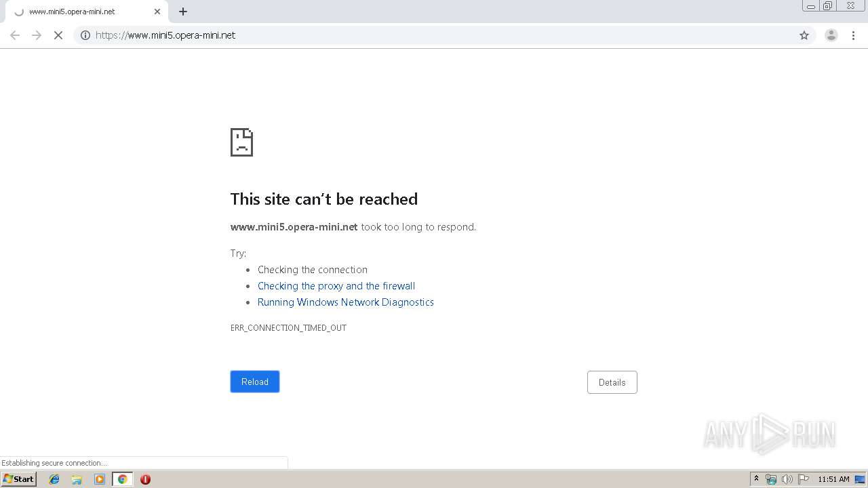Open the Action Center flag icon
This screenshot has height=488, width=868.
tap(804, 479)
